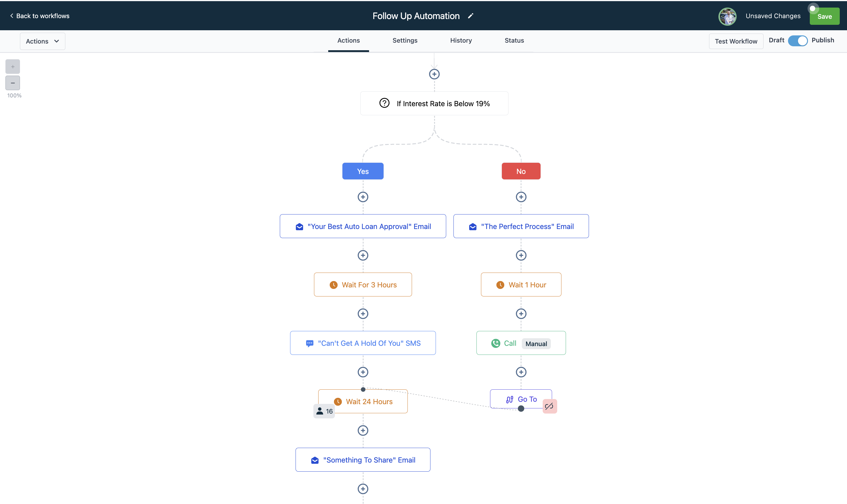The width and height of the screenshot is (847, 504).
Task: Add action above the interest rate condition
Action: point(434,74)
